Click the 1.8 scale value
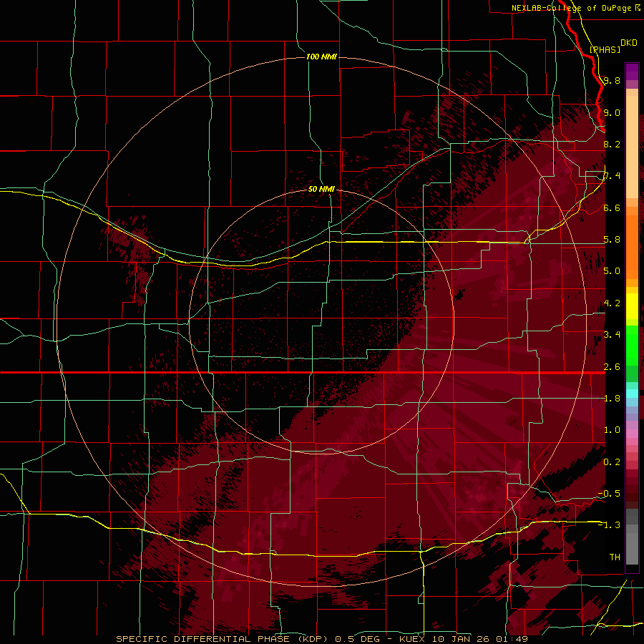 coord(612,399)
